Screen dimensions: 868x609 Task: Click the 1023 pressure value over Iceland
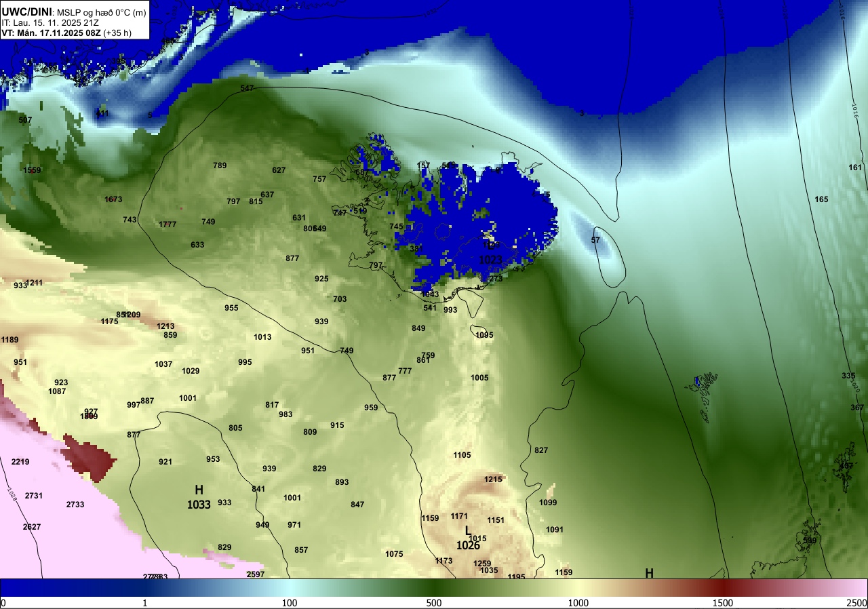click(x=490, y=260)
